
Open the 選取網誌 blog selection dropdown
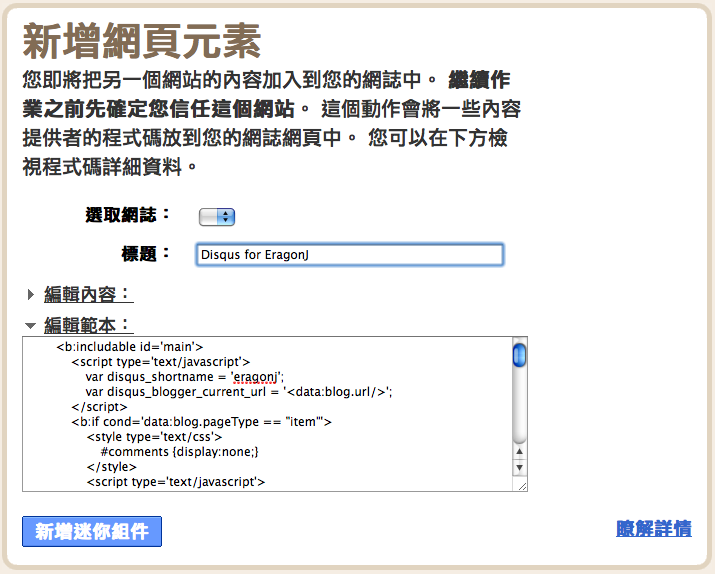216,216
